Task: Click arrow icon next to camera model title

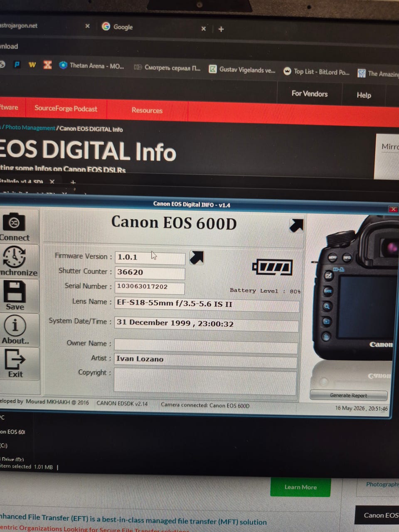Action: [x=296, y=225]
